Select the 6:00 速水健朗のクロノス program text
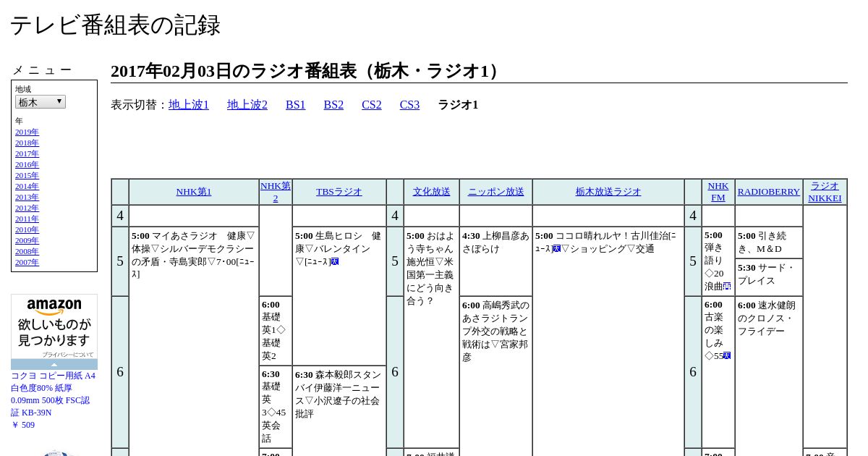This screenshot has height=456, width=868. (768, 318)
